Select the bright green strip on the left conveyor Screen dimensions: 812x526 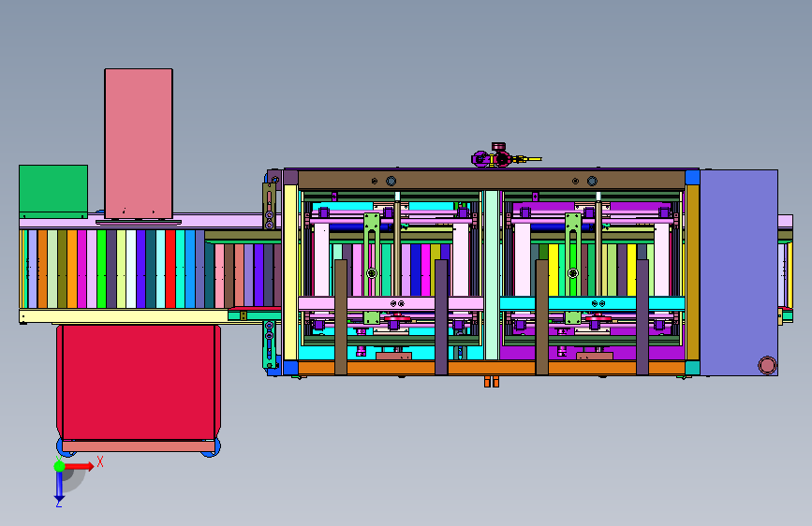coord(101,270)
